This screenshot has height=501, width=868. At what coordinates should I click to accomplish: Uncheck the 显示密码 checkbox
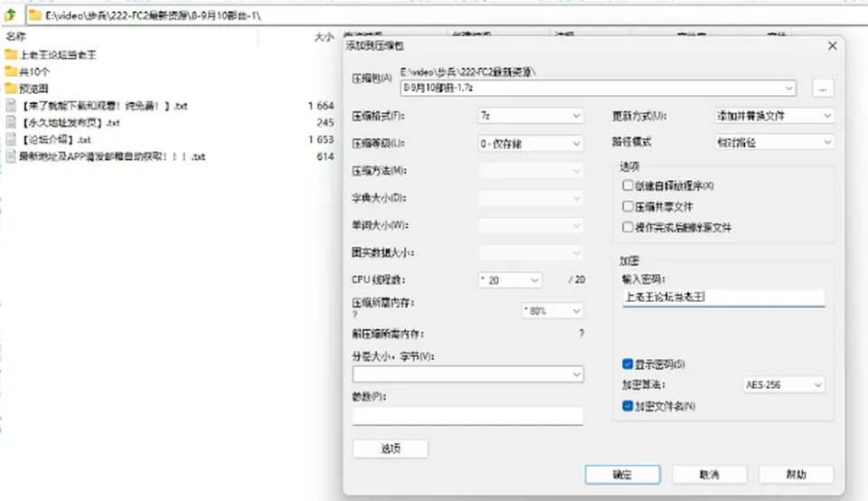[x=627, y=364]
